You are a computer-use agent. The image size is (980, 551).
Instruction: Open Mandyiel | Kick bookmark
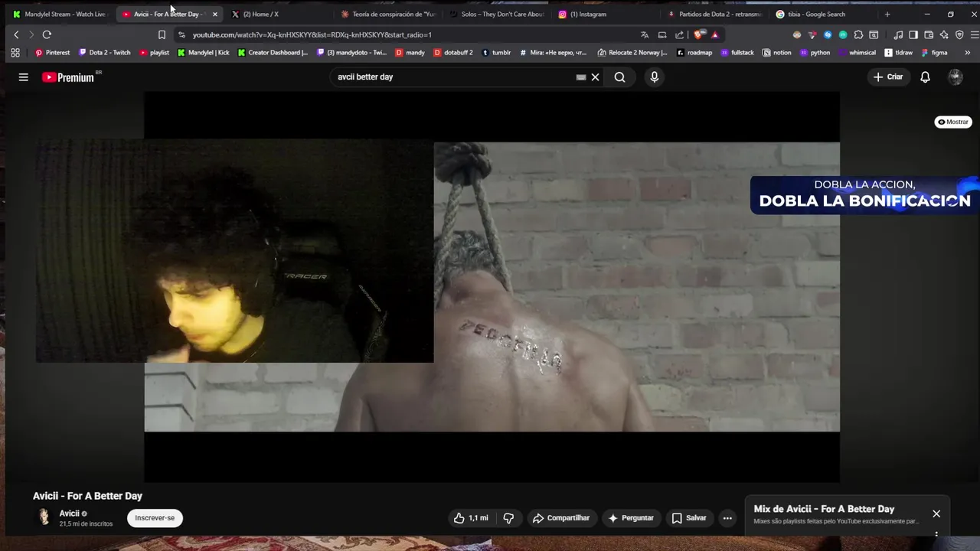click(203, 53)
